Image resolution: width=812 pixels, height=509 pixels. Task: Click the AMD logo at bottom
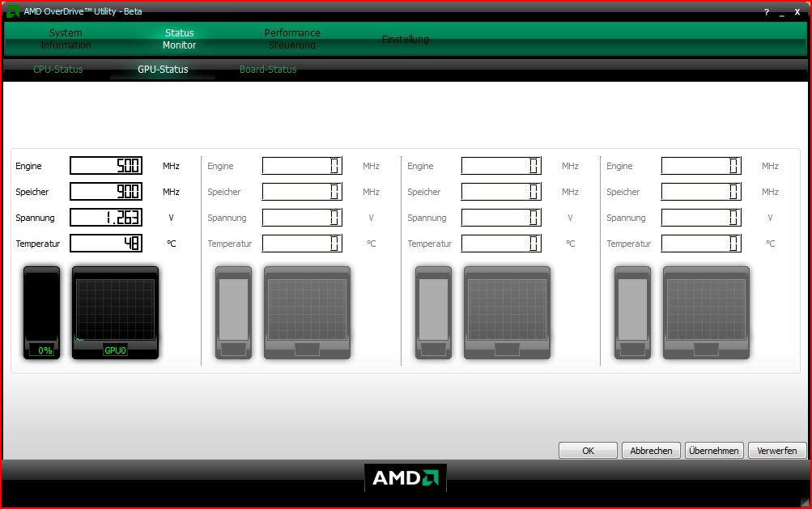406,477
